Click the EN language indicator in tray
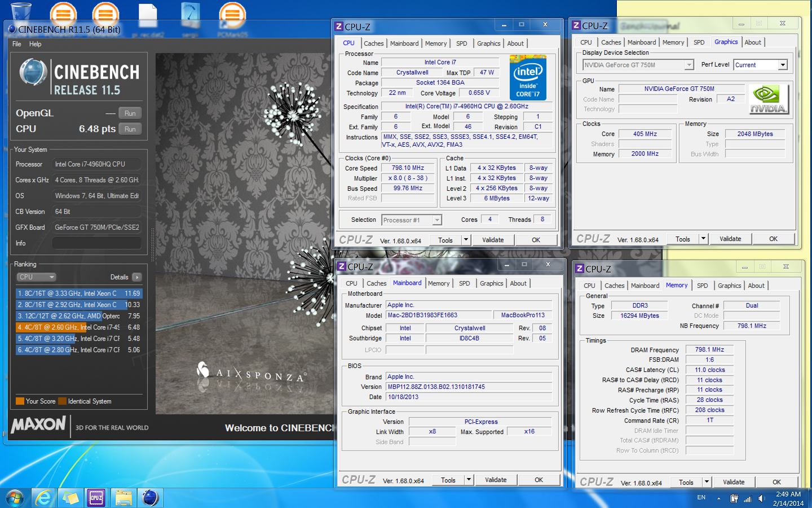 (701, 498)
